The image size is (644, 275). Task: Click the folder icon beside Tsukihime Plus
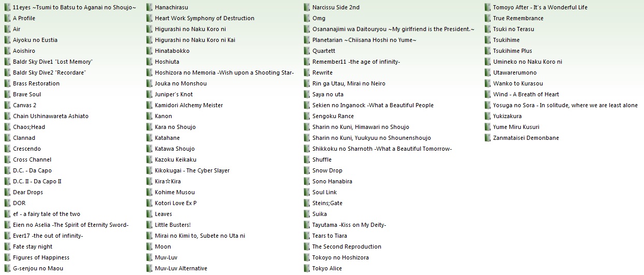click(488, 51)
